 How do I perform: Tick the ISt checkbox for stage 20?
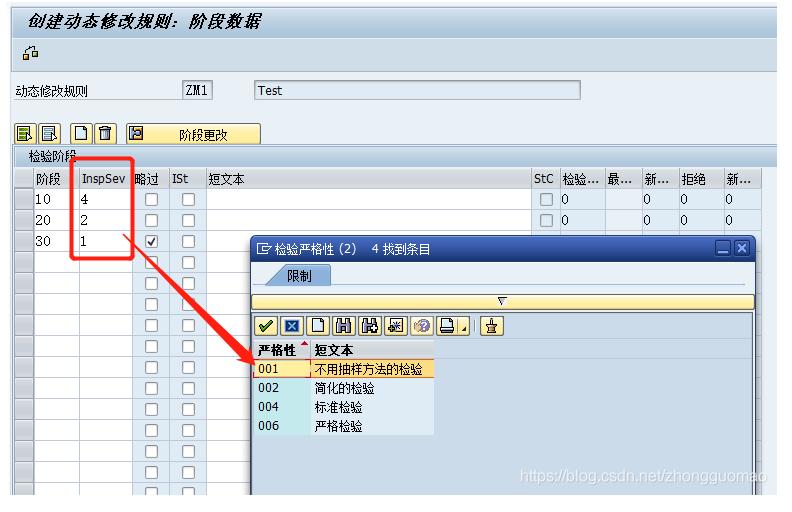[x=188, y=220]
